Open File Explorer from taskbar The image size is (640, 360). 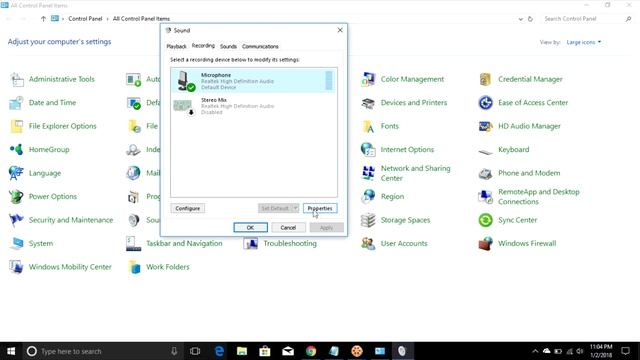coord(242,351)
